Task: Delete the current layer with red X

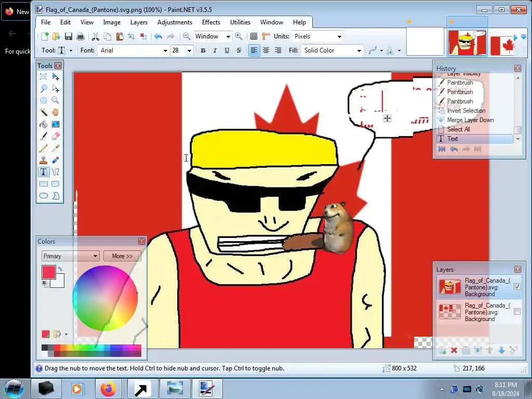Action: click(x=454, y=351)
